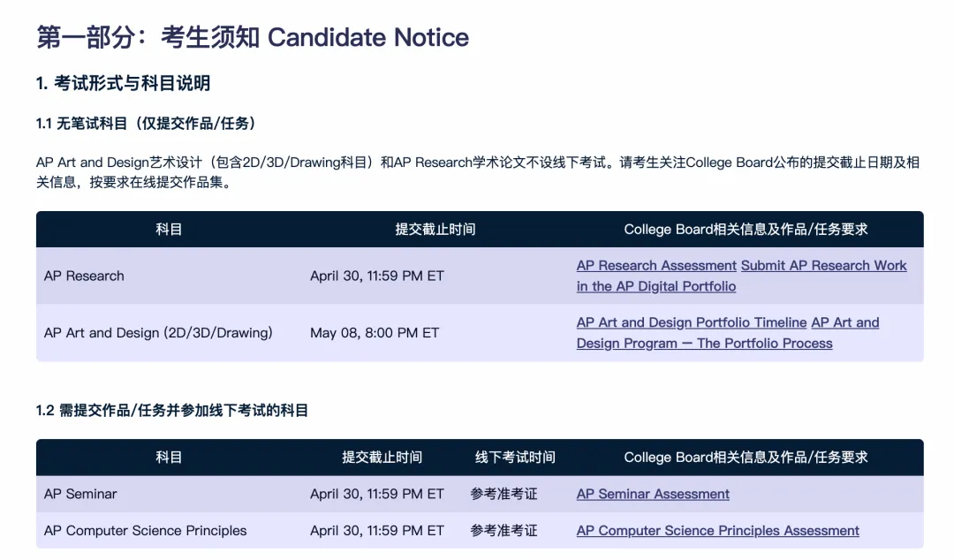Click AP Computer Science Principles subject cell
The height and width of the screenshot is (560, 954).
point(145,531)
